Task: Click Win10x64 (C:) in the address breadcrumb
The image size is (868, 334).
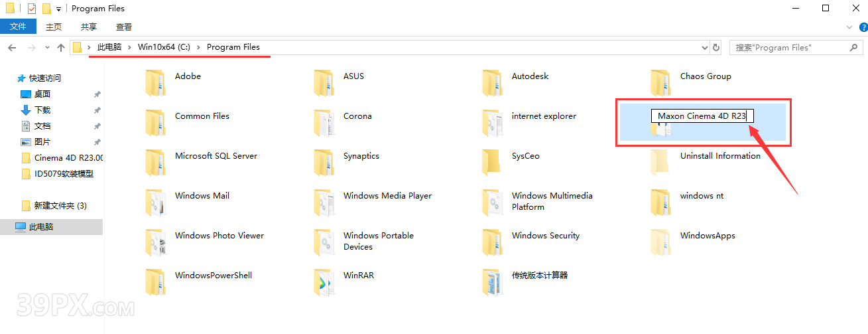Action: tap(164, 47)
